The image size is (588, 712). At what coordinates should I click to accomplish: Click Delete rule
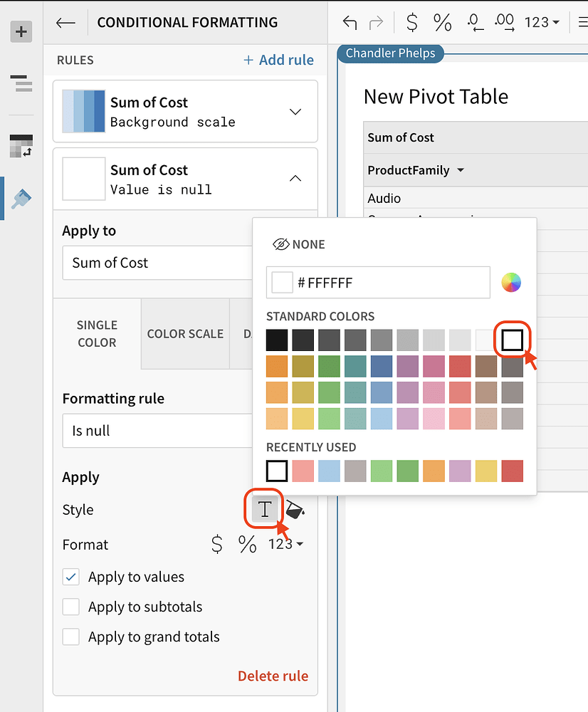click(x=273, y=676)
